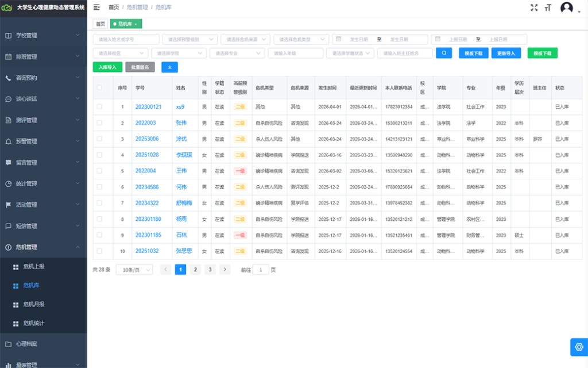Image resolution: width=588 pixels, height=368 pixels.
Task: Click the blue search magnifier button
Action: pyautogui.click(x=444, y=53)
